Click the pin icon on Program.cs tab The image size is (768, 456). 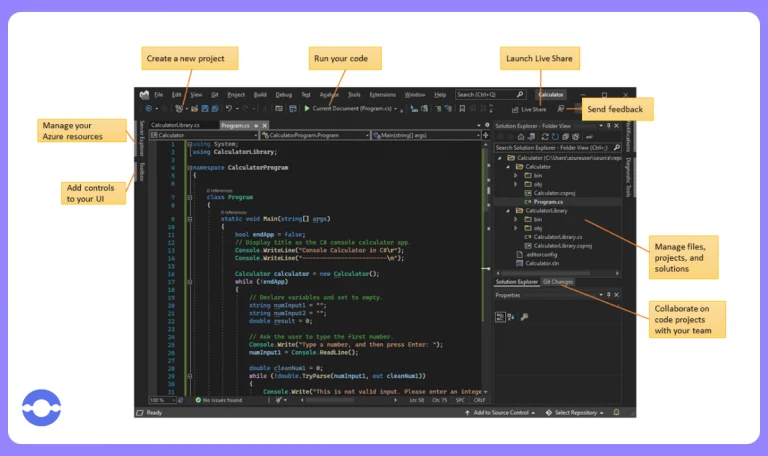pos(256,126)
